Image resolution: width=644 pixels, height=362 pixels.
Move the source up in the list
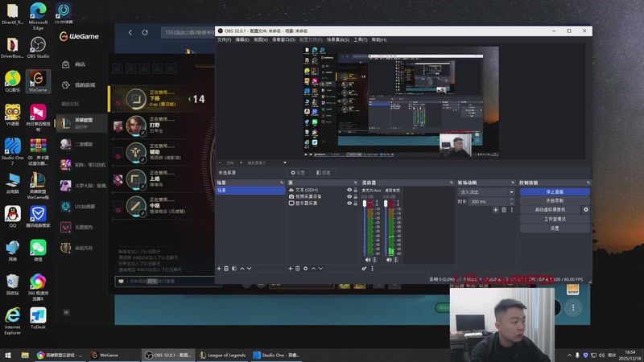point(313,269)
